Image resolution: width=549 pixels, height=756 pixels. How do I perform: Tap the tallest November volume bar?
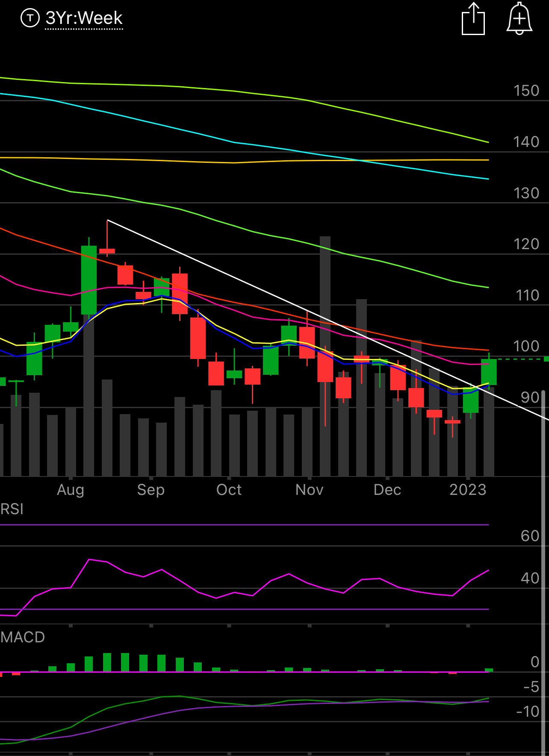325,356
